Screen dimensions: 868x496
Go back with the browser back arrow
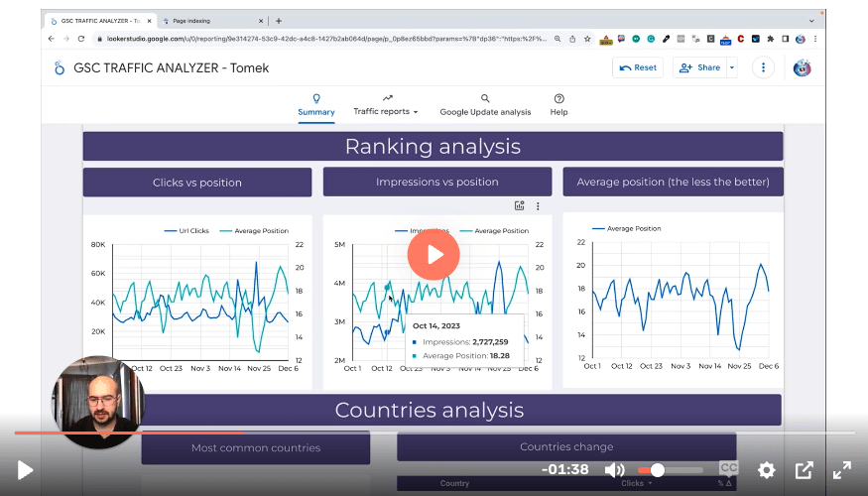coord(51,39)
